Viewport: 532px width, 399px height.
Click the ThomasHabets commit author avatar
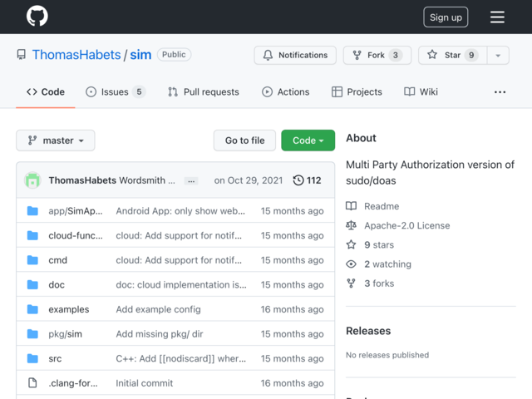tap(32, 180)
